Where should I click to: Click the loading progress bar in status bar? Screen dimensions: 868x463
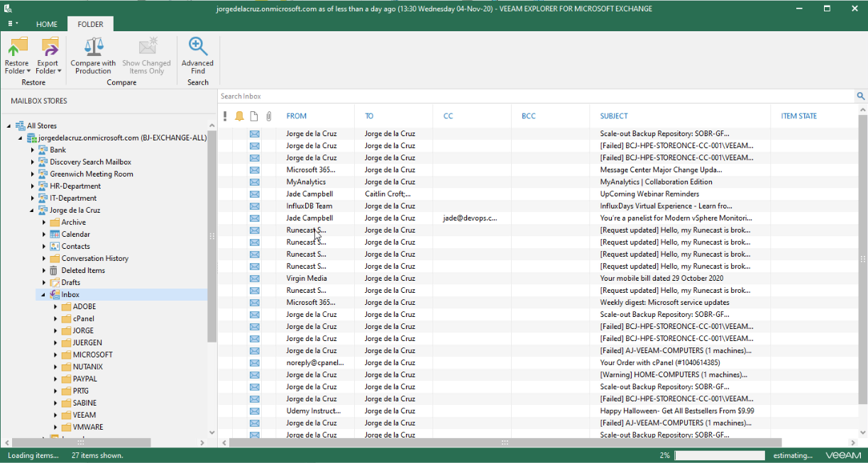click(719, 456)
